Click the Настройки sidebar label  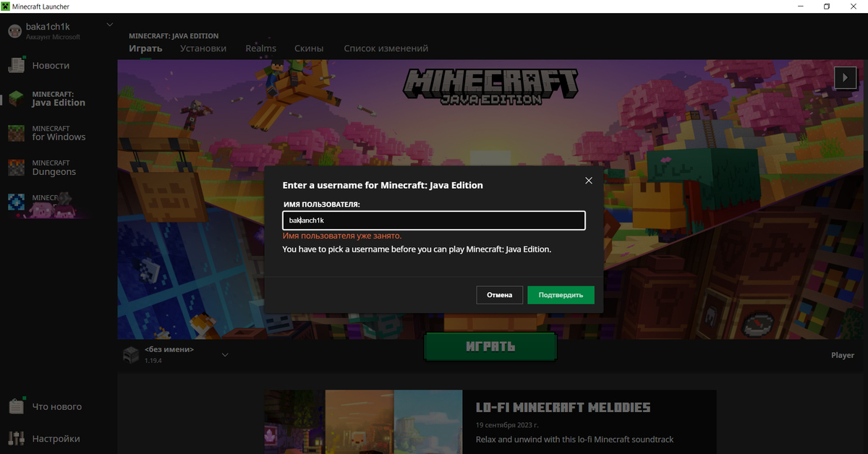tap(56, 439)
